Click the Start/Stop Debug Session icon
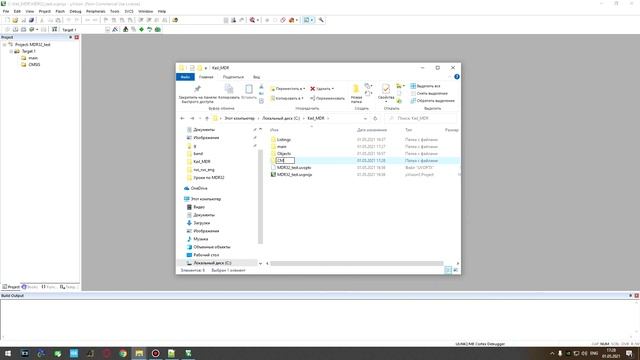Image resolution: width=640 pixels, height=360 pixels. pos(253,20)
